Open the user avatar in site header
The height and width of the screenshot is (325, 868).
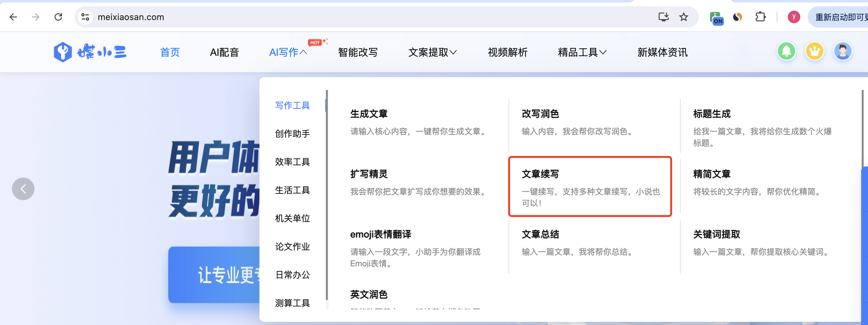tap(843, 52)
